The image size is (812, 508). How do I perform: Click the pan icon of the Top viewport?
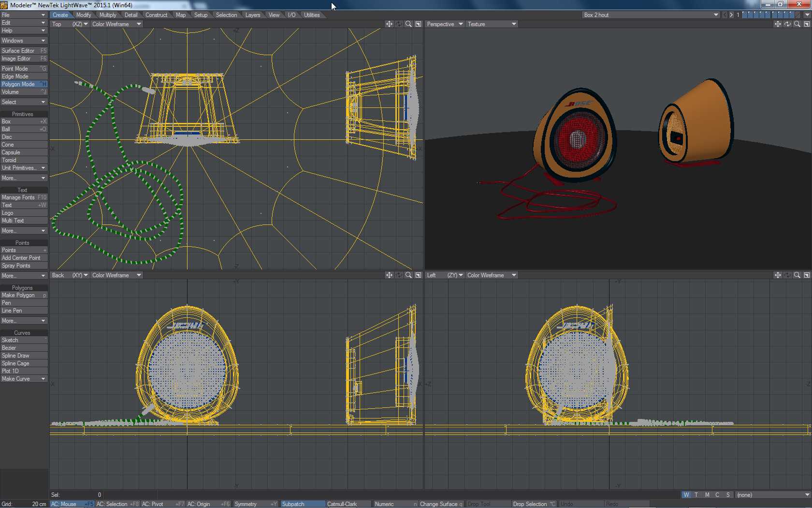point(389,24)
